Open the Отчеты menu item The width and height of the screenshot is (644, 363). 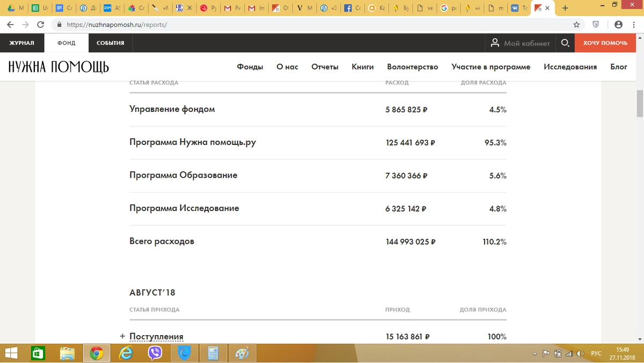pyautogui.click(x=325, y=67)
